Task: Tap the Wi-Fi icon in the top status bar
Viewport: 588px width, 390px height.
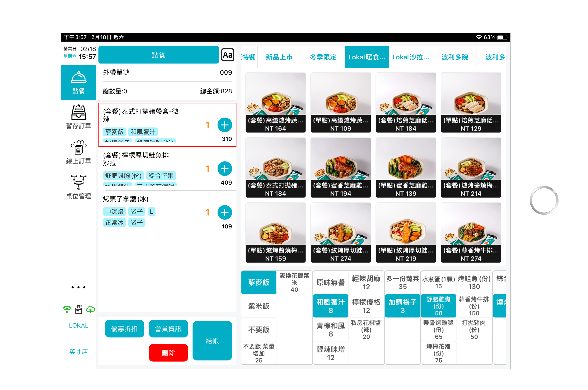Action: point(479,37)
